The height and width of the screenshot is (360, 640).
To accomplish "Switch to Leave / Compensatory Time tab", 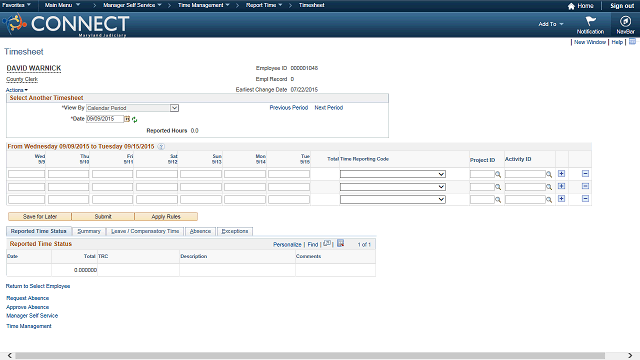I will (145, 231).
